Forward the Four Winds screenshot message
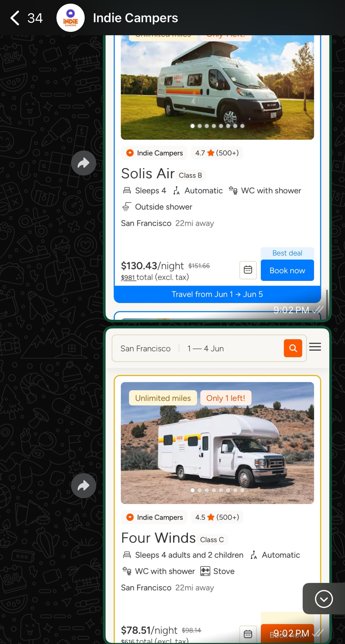Viewport: 345px width, 644px height. (x=84, y=486)
